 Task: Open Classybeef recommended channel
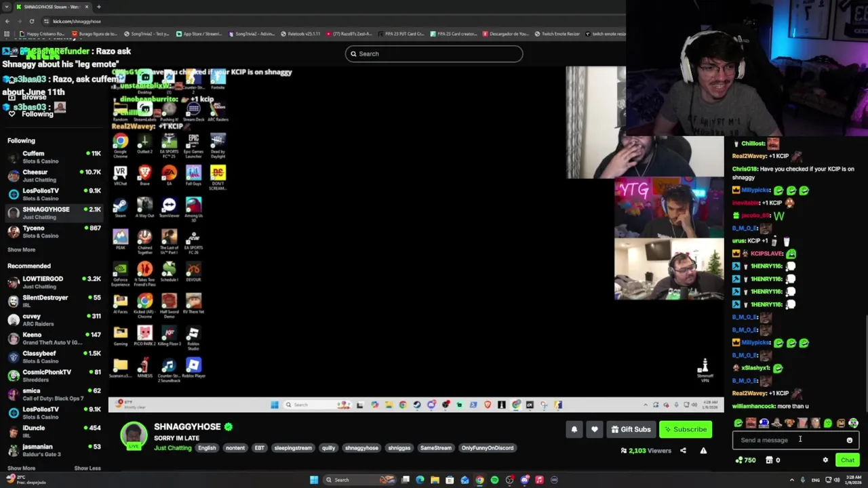tap(54, 357)
